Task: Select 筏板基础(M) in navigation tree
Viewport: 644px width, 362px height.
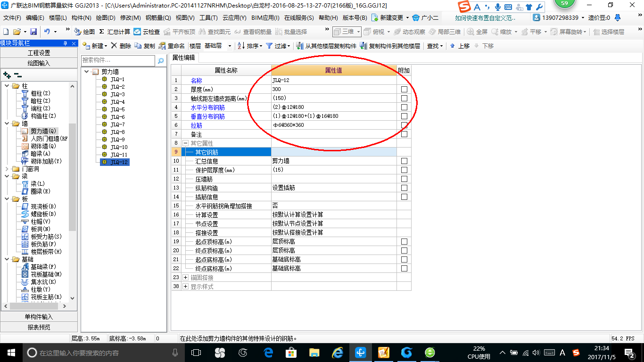Action: point(42,274)
